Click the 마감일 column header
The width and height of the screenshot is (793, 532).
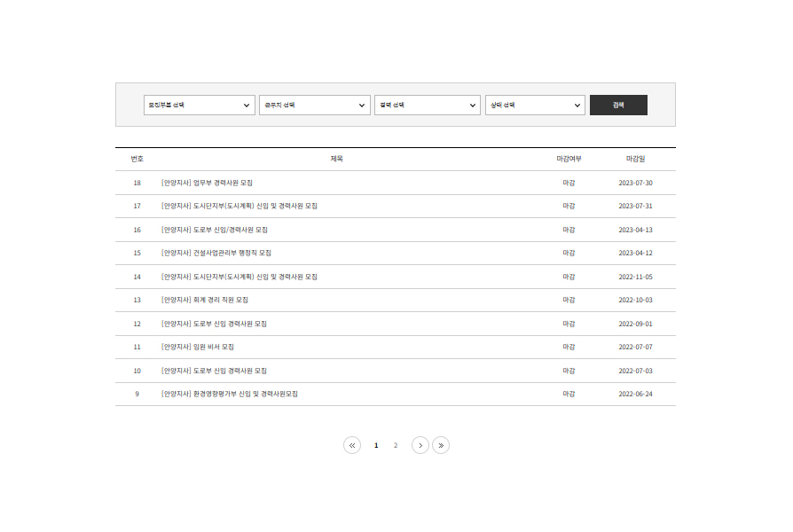[636, 159]
